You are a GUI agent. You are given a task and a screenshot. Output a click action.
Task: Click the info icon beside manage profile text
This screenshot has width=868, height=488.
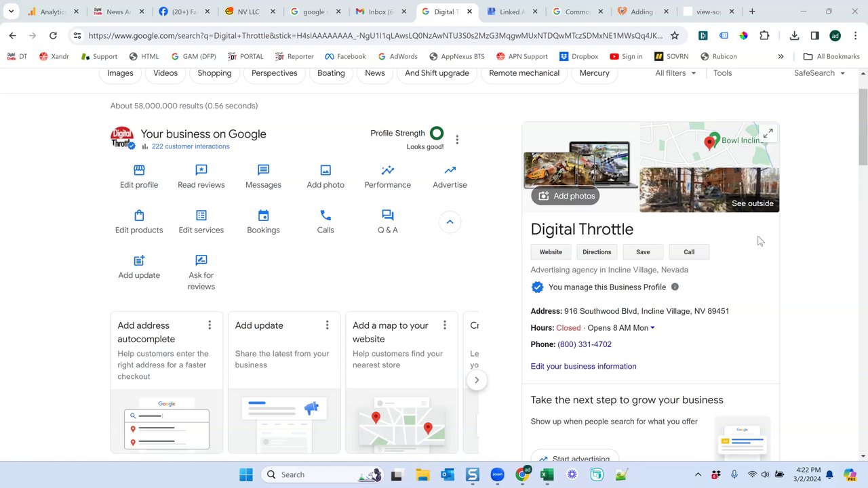[x=675, y=287]
